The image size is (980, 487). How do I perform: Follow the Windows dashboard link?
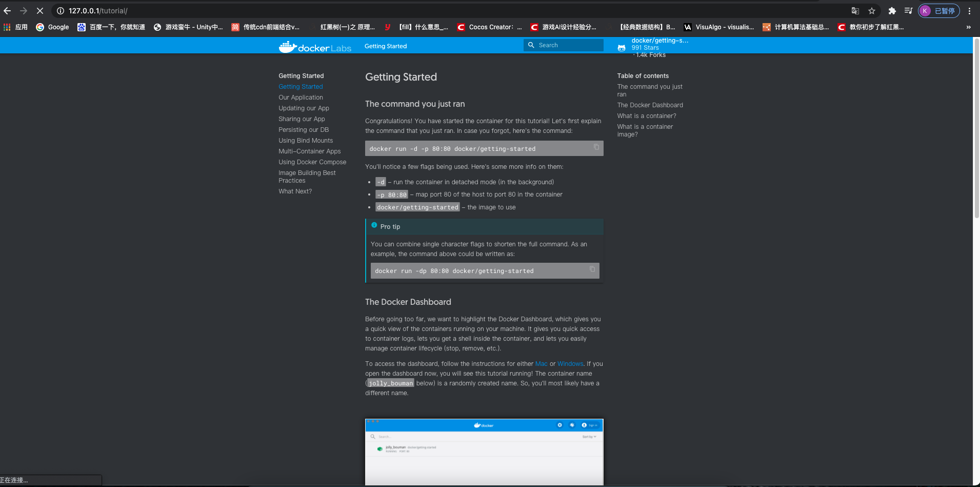coord(570,364)
